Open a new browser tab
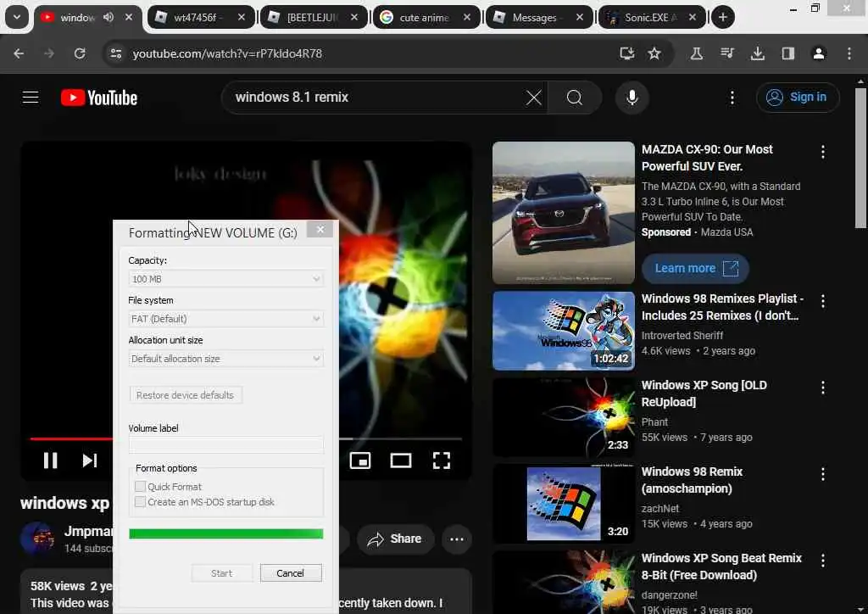Screen dimensions: 868x614 (x=722, y=17)
